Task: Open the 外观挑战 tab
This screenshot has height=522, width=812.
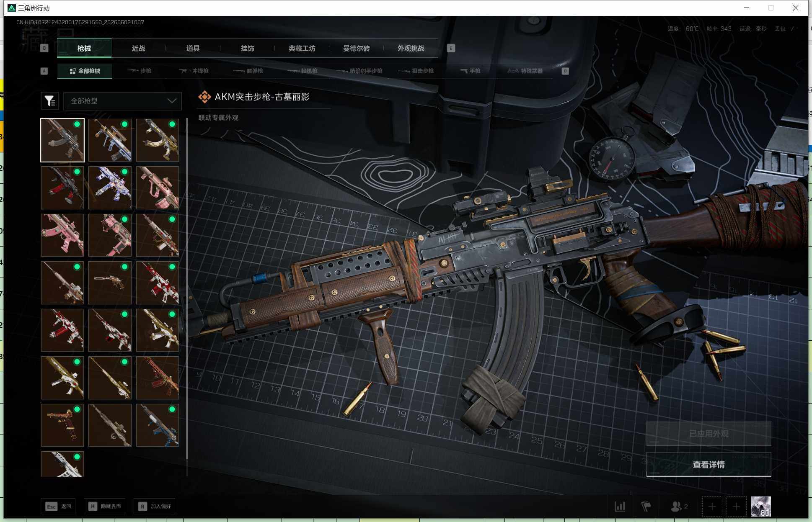Action: pos(411,48)
